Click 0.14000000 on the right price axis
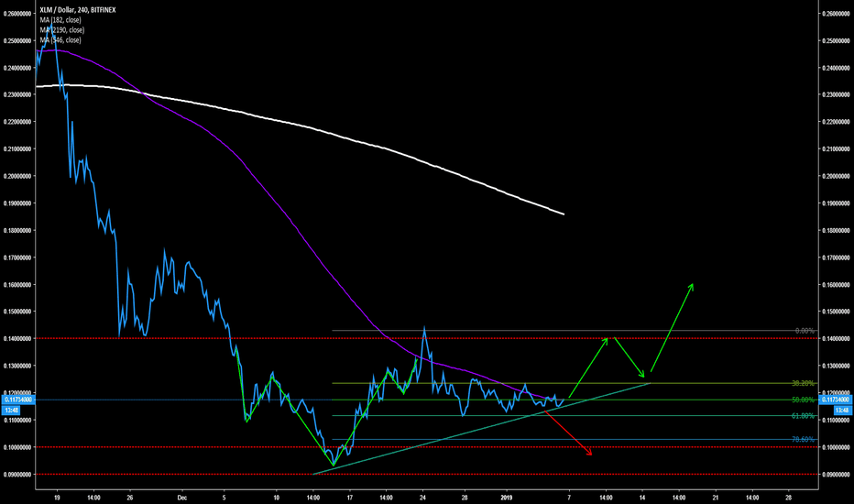This screenshot has width=854, height=504. click(836, 338)
